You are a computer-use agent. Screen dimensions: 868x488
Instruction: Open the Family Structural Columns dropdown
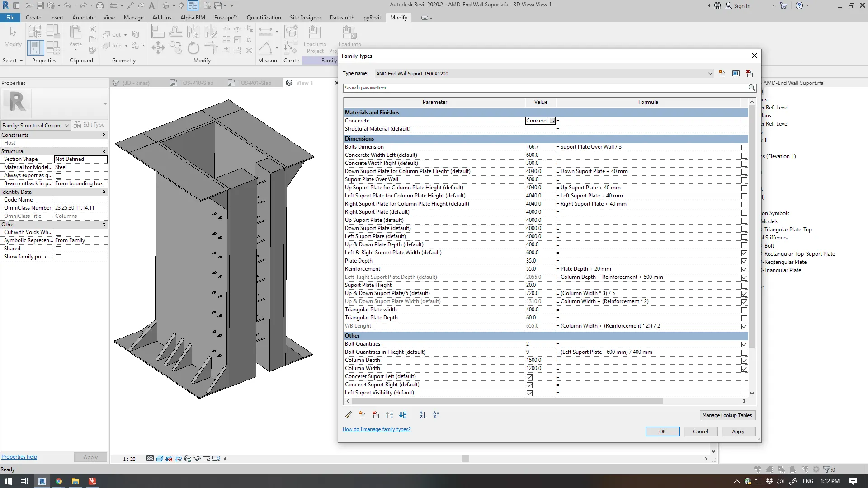(x=66, y=126)
